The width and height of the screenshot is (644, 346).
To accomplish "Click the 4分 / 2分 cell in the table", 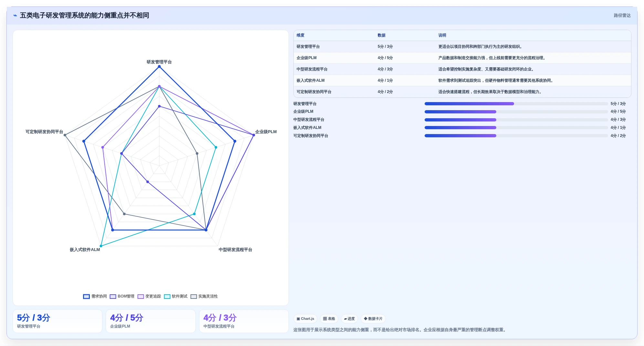I will click(385, 92).
